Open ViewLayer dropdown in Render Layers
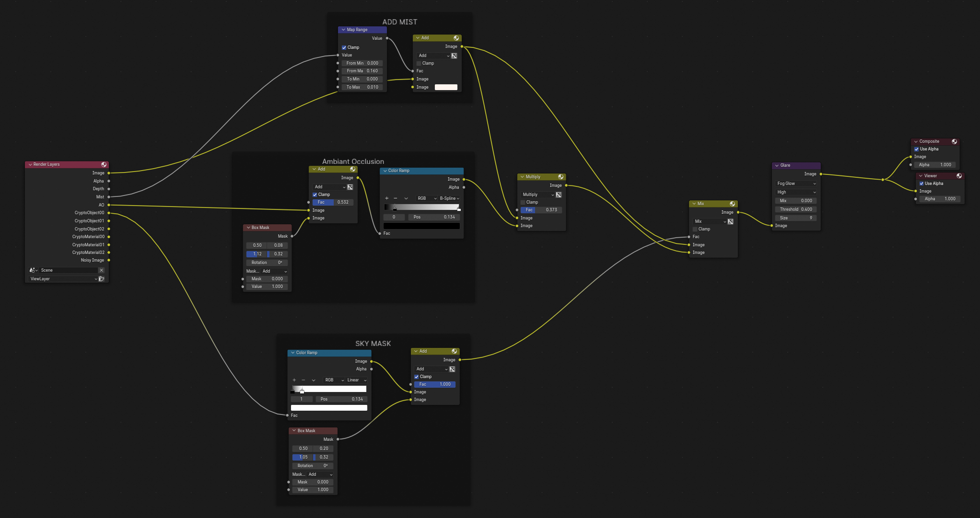980x518 pixels. (x=63, y=279)
